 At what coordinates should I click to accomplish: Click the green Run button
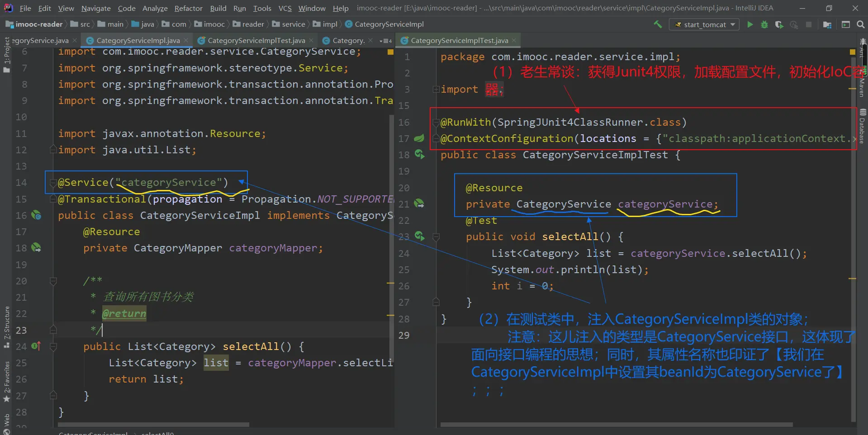pyautogui.click(x=750, y=24)
